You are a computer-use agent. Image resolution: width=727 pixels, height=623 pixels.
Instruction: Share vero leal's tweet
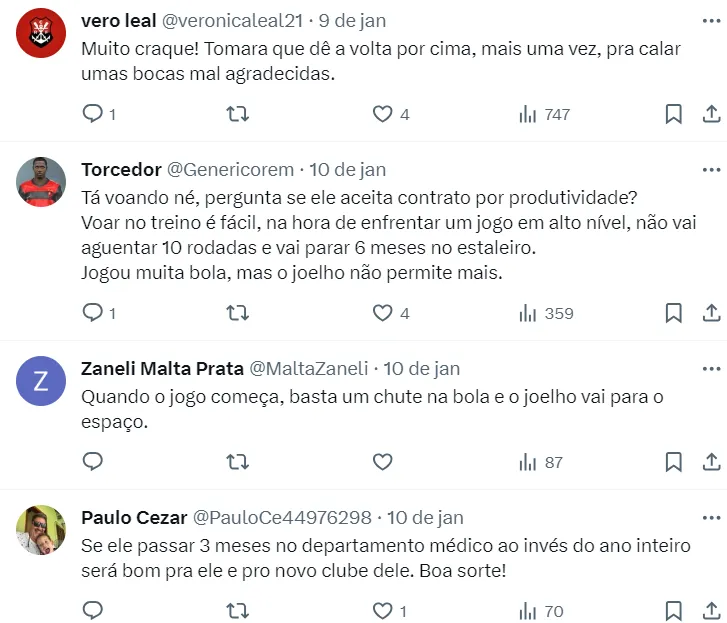711,114
